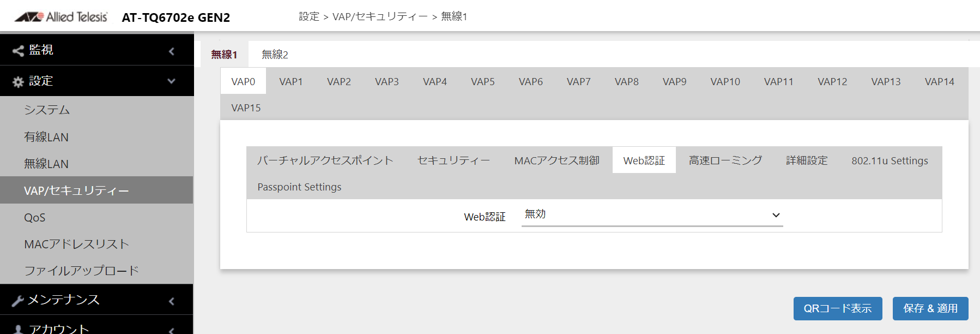This screenshot has width=980, height=334.
Task: Expand the メンテナンス menu chevron
Action: pos(172,301)
